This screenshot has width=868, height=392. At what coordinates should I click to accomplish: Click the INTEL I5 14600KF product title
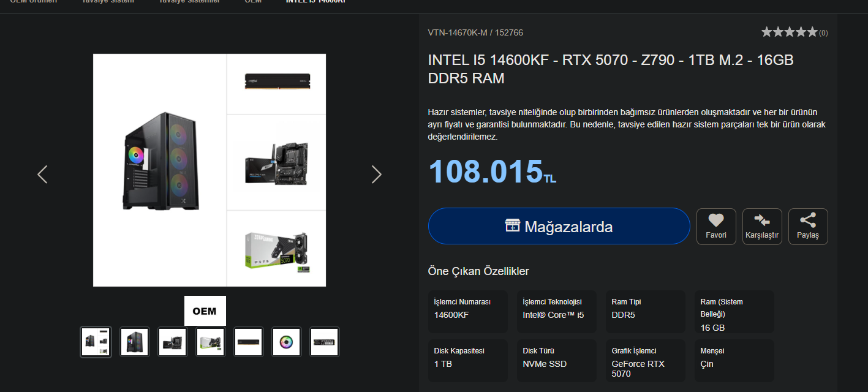click(x=611, y=69)
